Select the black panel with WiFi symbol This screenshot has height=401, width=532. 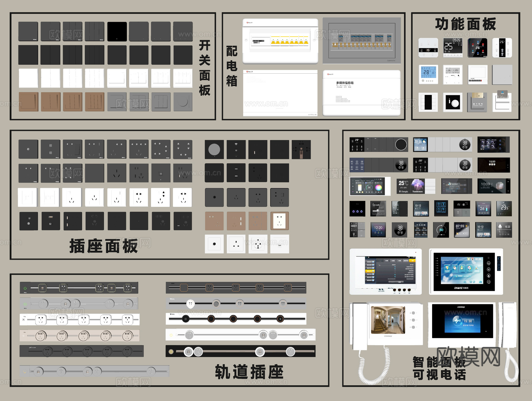236,149
